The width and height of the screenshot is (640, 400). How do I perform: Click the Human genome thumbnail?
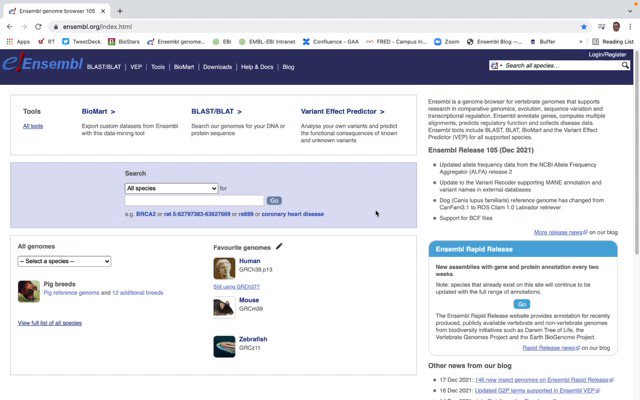(224, 268)
